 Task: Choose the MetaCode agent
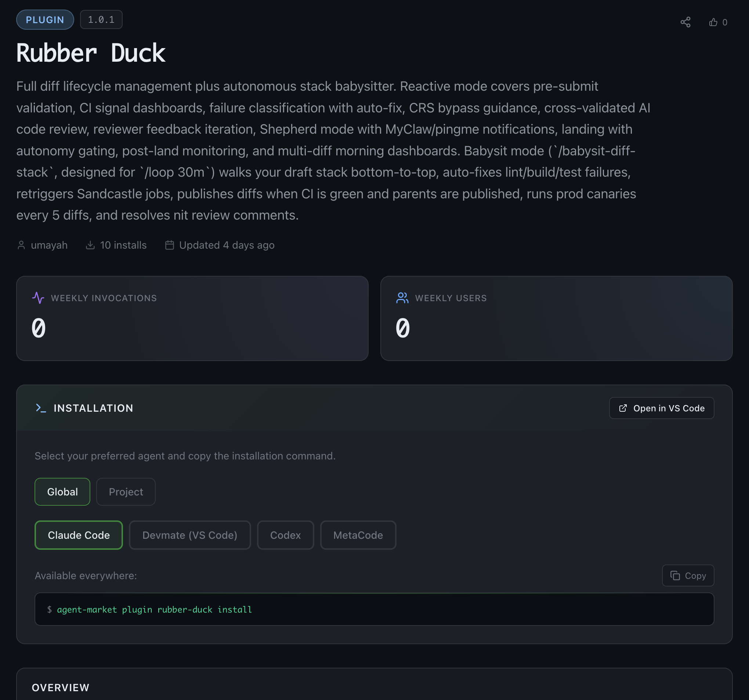(358, 535)
